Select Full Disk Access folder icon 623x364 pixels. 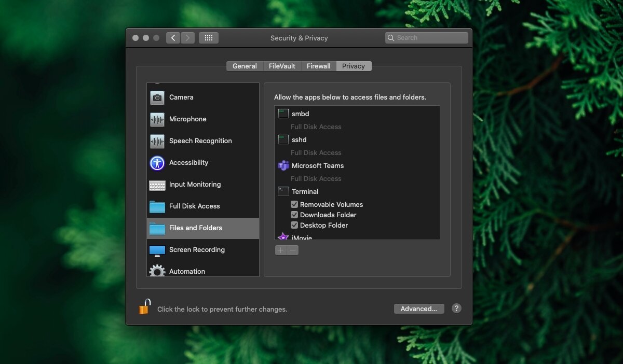click(x=157, y=206)
